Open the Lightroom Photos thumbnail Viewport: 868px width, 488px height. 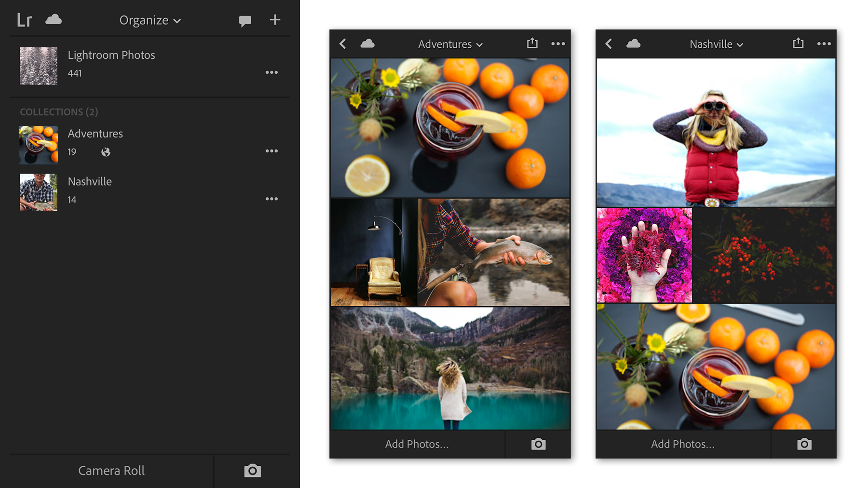(39, 66)
